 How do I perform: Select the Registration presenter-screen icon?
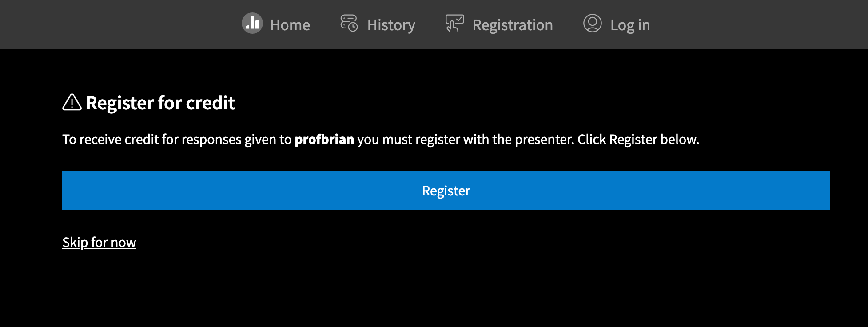point(454,23)
